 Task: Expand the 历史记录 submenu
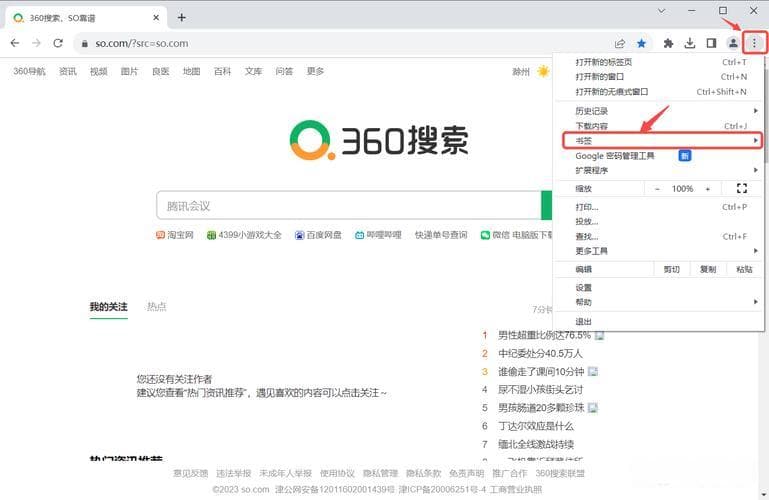[659, 111]
